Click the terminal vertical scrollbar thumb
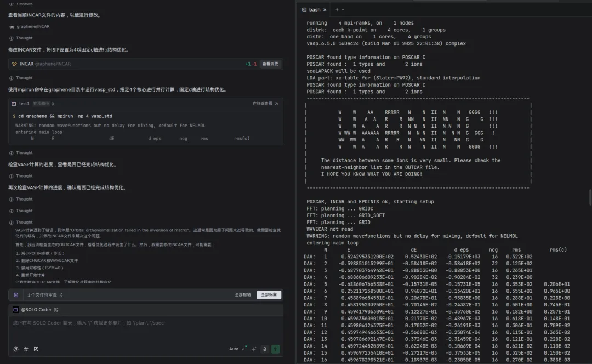The width and height of the screenshot is (592, 364). 590,197
